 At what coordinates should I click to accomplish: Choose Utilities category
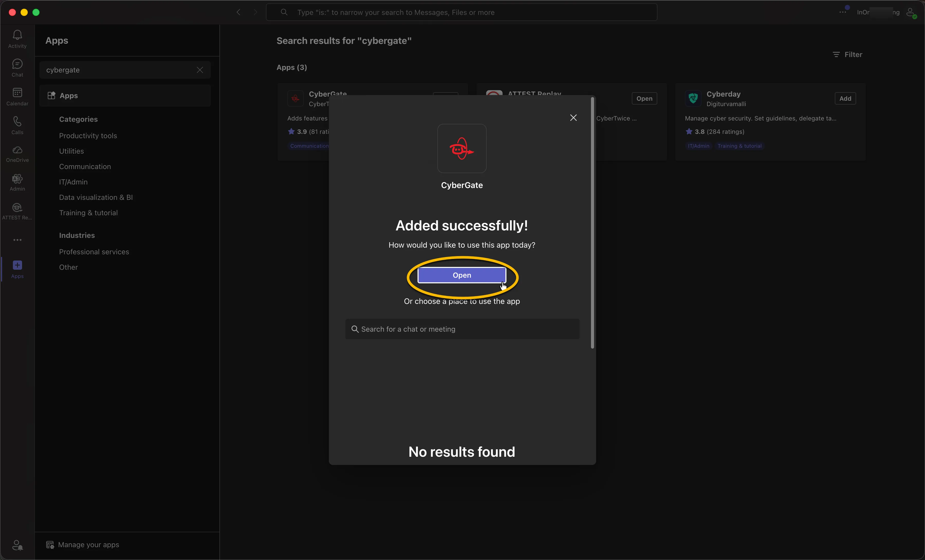pyautogui.click(x=71, y=151)
